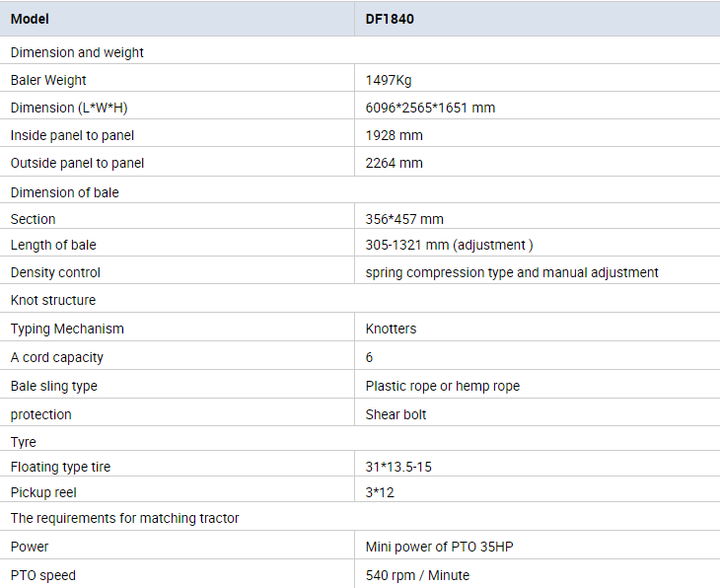This screenshot has height=588, width=720.
Task: Select the Dimension and weight section row
Action: coord(77,52)
